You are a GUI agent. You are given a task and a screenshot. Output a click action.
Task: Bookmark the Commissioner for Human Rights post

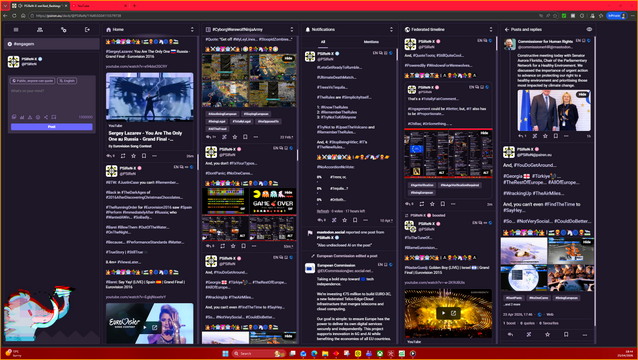(556, 136)
